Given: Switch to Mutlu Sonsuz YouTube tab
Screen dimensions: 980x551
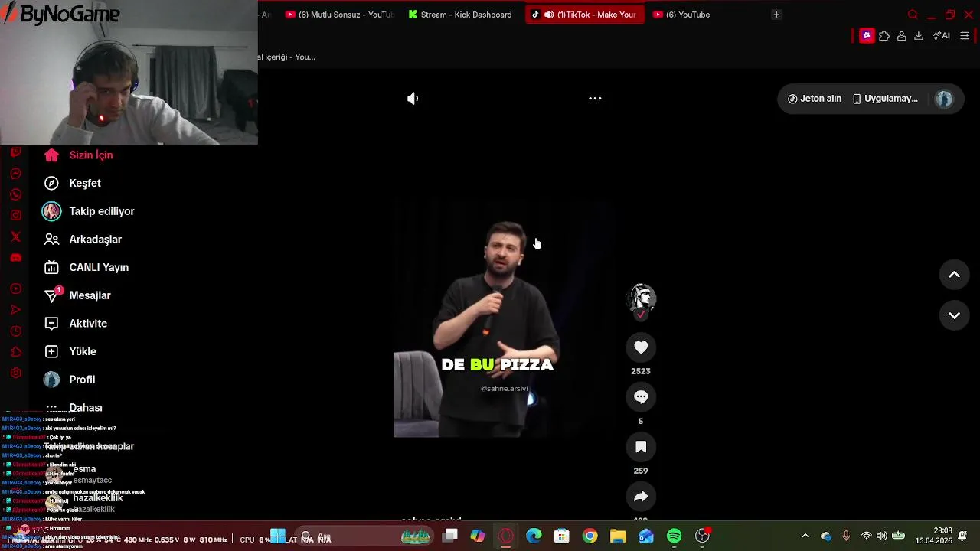Looking at the screenshot, I should click(x=340, y=15).
